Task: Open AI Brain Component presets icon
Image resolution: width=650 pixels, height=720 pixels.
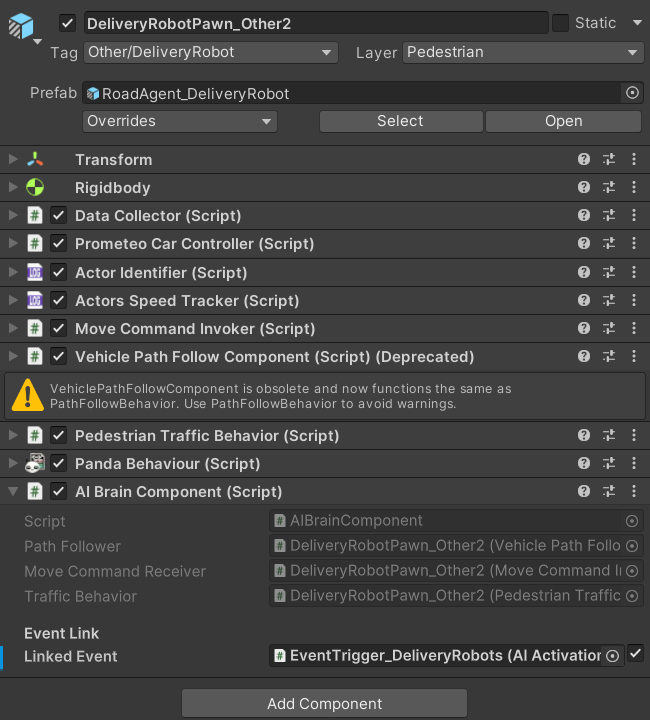Action: 609,491
